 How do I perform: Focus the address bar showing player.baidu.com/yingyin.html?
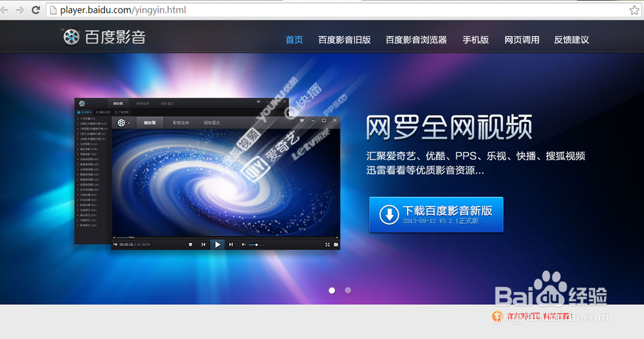pyautogui.click(x=343, y=10)
